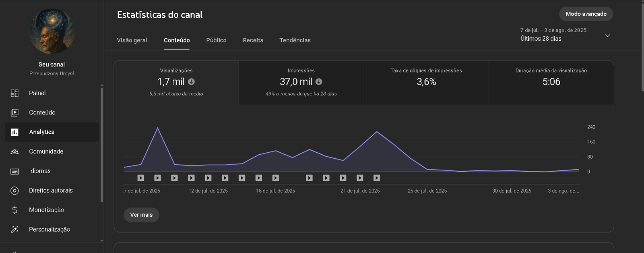Image resolution: width=644 pixels, height=253 pixels.
Task: Click the channel name Przebudzony Umysł
Action: click(x=52, y=73)
